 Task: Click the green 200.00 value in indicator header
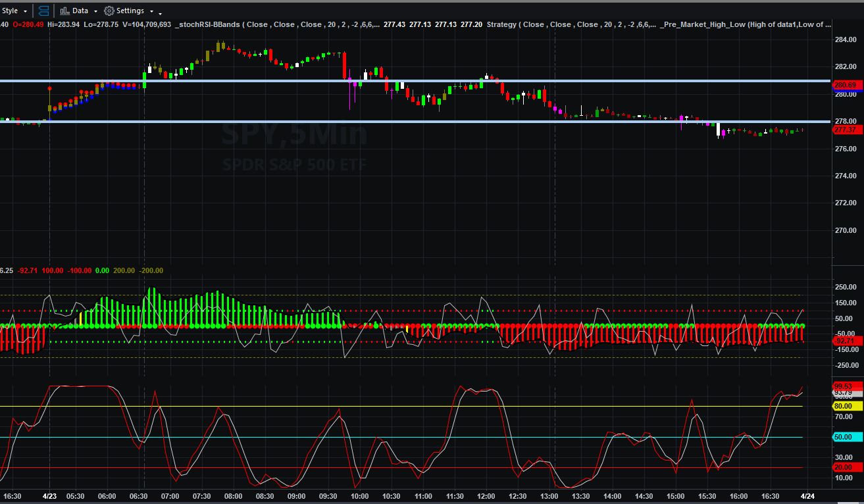pyautogui.click(x=123, y=270)
